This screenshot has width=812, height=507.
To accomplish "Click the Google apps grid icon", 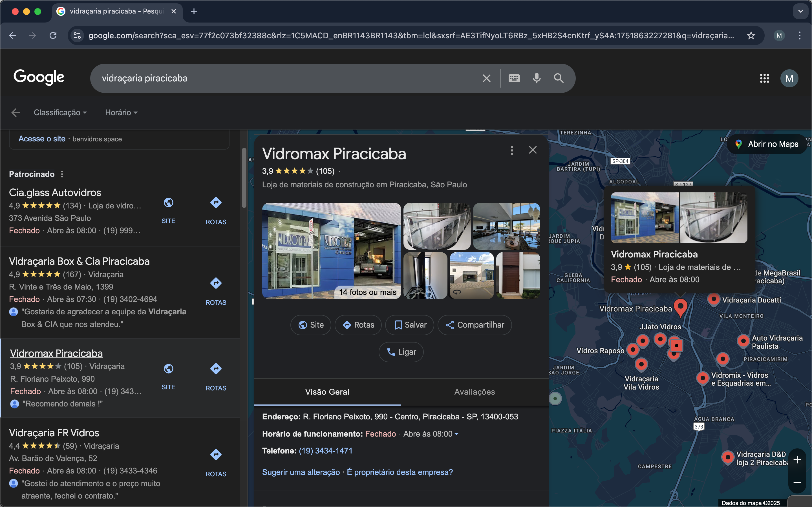I will (x=764, y=79).
